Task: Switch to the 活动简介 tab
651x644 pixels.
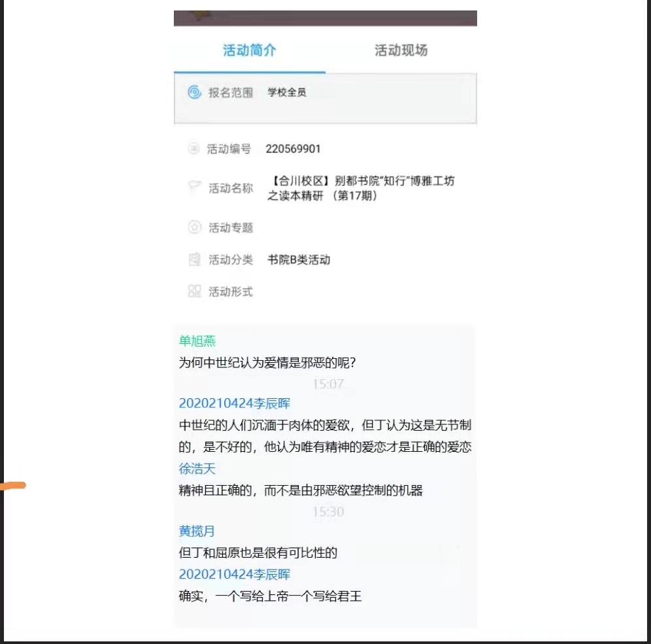Action: (x=249, y=50)
